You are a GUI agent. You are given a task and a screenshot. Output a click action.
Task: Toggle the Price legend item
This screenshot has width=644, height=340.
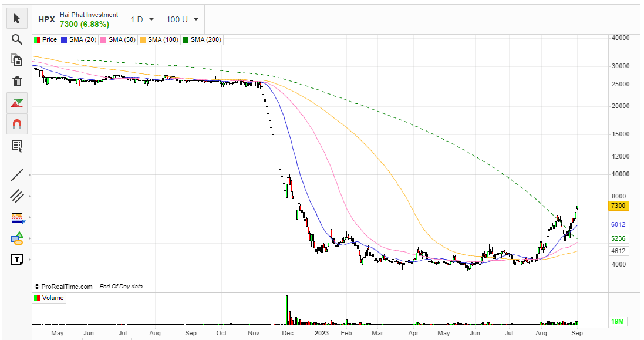click(x=45, y=39)
